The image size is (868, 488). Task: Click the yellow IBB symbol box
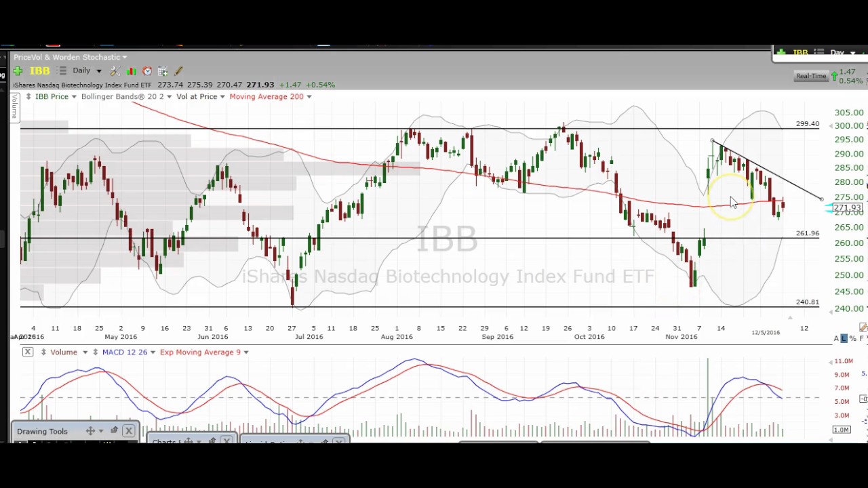(x=39, y=70)
